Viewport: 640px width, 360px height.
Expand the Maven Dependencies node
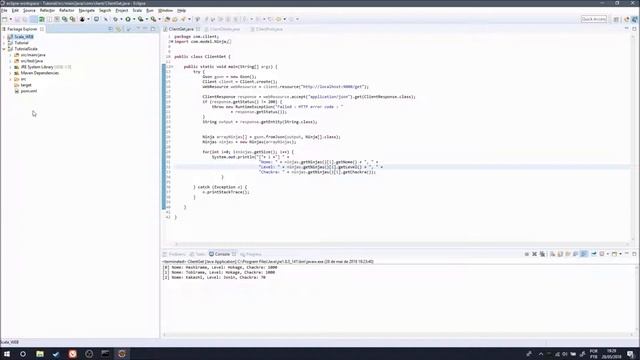tap(10, 73)
